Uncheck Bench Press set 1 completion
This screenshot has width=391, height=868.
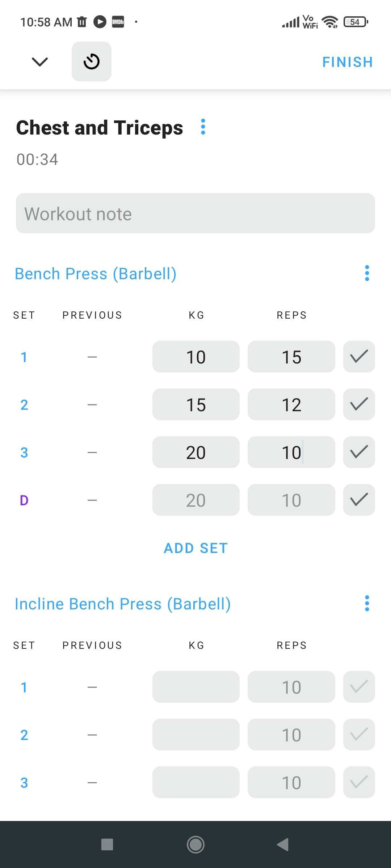tap(358, 357)
